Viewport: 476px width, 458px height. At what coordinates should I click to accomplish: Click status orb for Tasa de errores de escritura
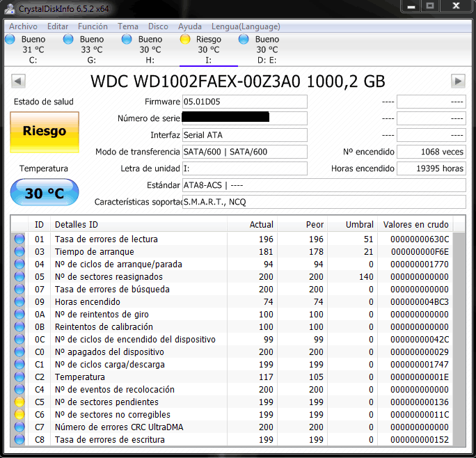(19, 439)
